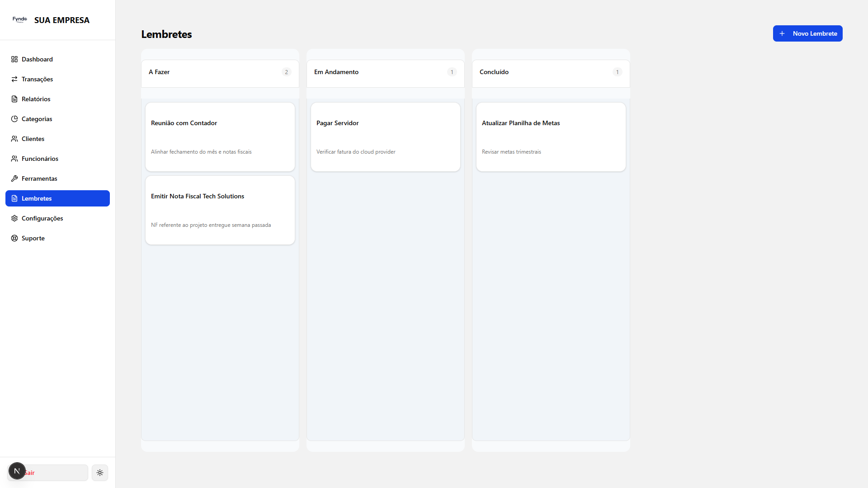868x488 pixels.
Task: Click the Em Andamento count badge
Action: pos(452,72)
